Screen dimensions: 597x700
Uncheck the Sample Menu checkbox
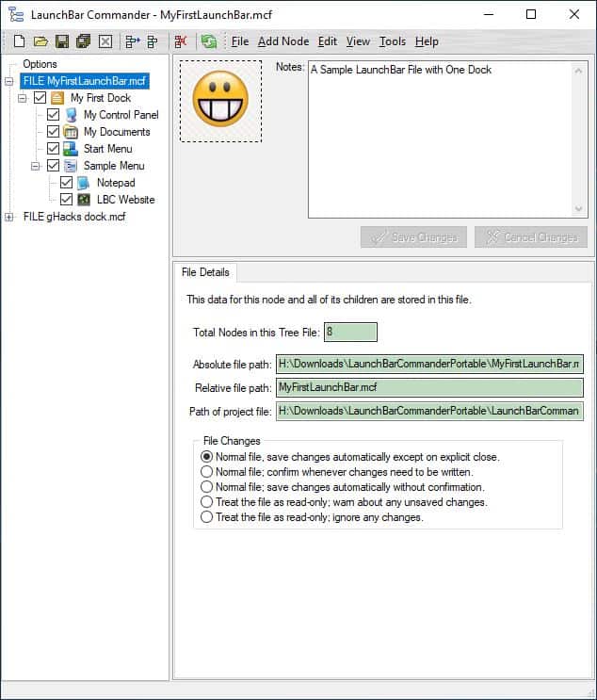pos(53,166)
